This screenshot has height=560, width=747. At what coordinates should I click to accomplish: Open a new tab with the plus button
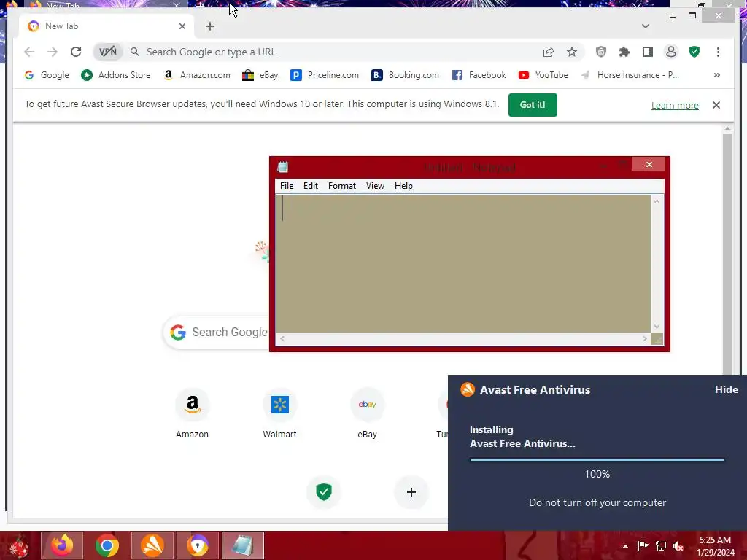[210, 26]
